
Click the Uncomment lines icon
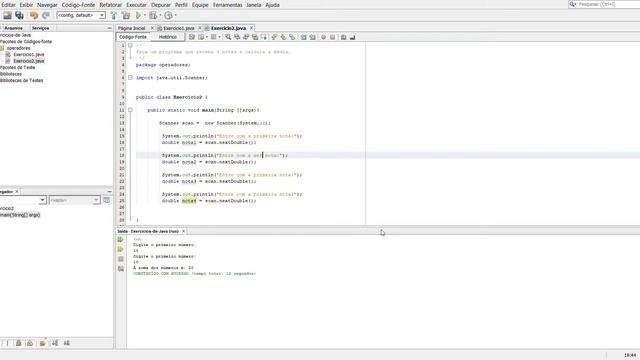pos(352,37)
